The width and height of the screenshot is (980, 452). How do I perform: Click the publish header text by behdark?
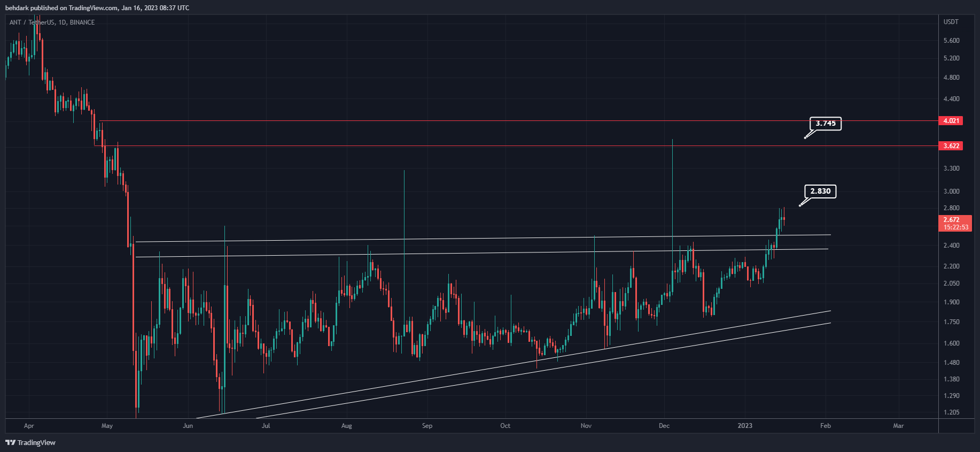[x=97, y=7]
